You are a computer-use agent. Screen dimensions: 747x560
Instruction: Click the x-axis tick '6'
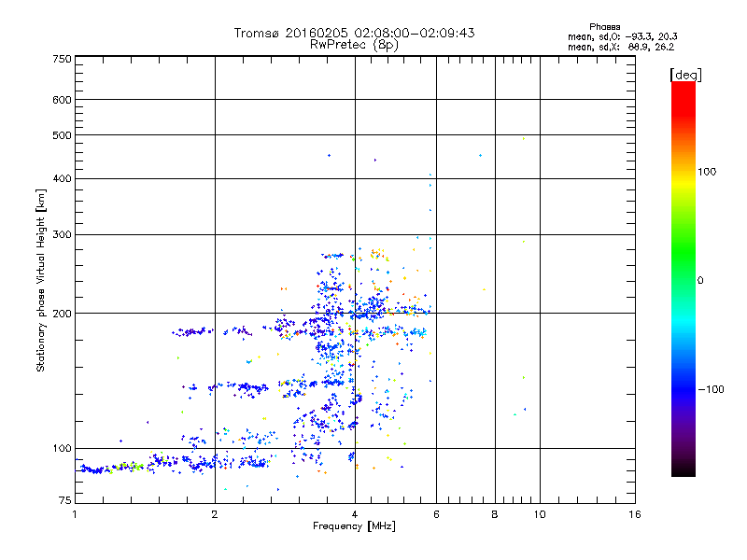tap(436, 514)
